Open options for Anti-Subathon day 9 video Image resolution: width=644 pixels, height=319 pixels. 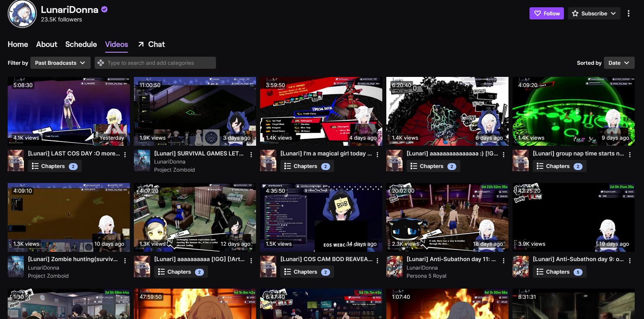[630, 261]
